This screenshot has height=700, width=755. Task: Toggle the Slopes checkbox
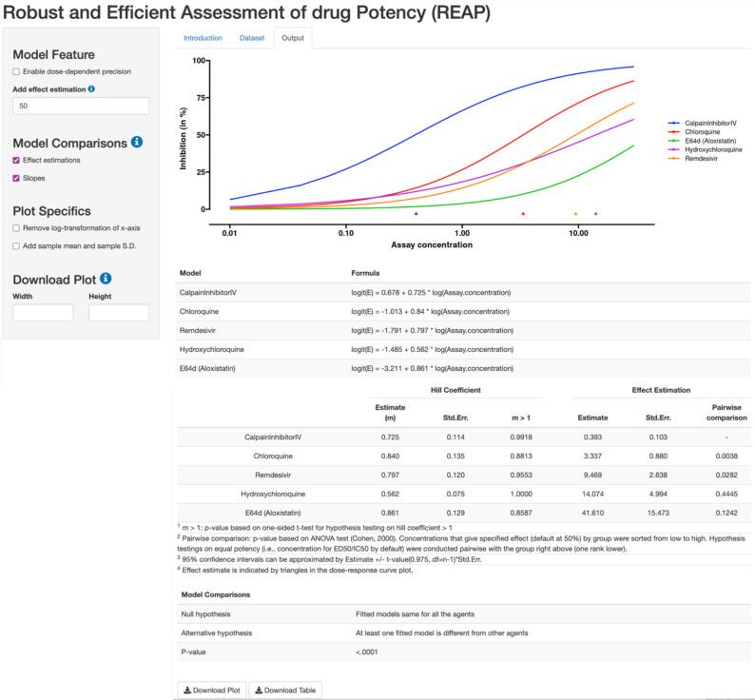pos(16,178)
